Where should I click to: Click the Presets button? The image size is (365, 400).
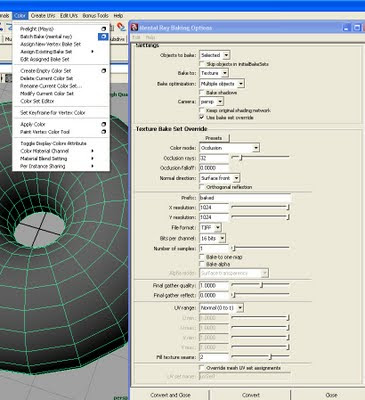pos(214,138)
